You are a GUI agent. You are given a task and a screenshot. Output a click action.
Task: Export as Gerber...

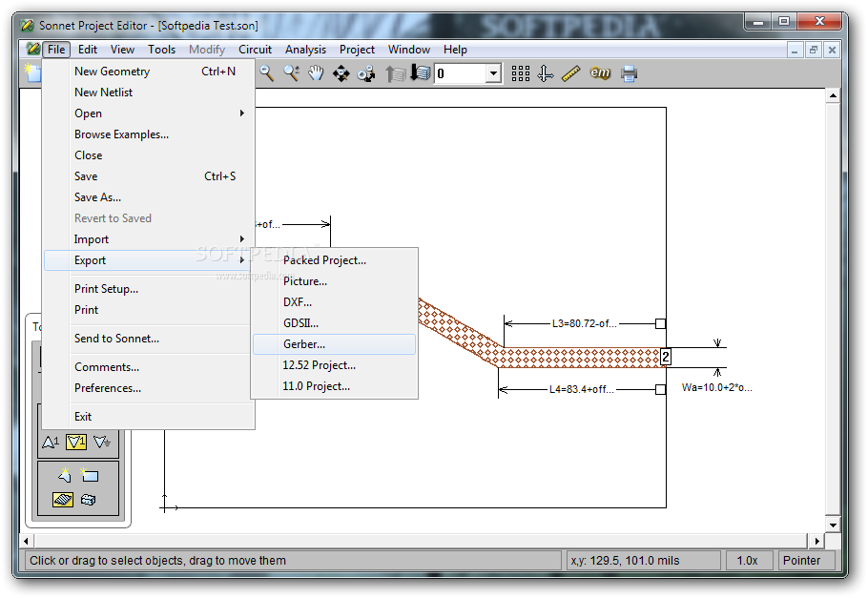335,344
